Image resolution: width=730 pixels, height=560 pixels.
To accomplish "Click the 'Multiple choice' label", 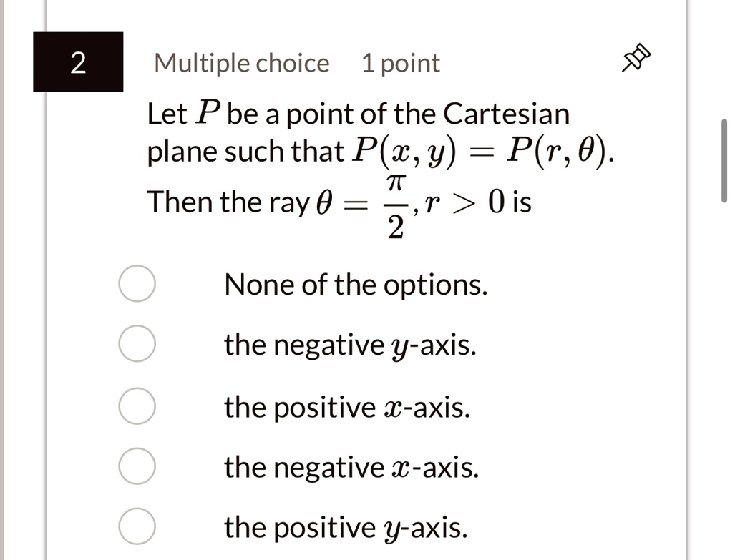I will coord(243,63).
